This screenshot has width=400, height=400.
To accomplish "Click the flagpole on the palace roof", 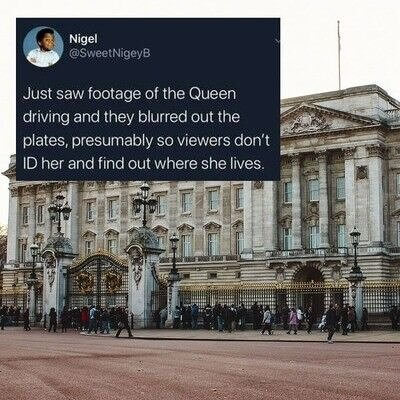I will (339, 55).
